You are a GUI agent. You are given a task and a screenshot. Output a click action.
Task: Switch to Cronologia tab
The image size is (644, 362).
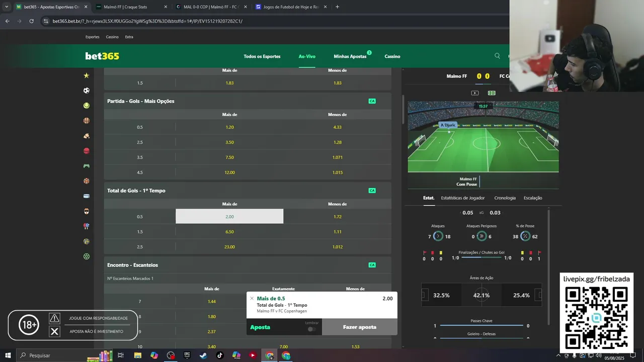click(x=505, y=198)
